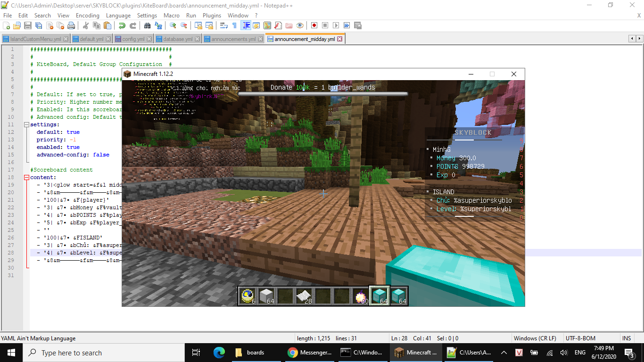Redo the last undone edit
The width and height of the screenshot is (644, 362).
(132, 25)
